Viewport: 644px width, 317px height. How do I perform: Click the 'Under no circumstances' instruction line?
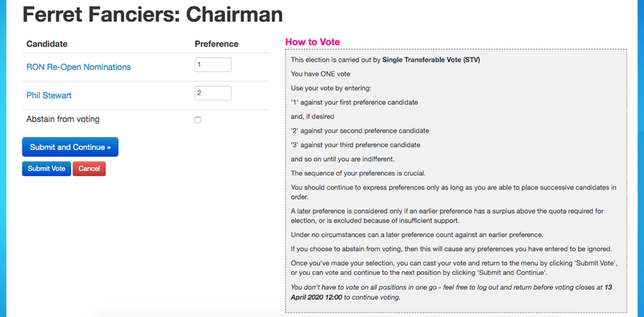(417, 234)
